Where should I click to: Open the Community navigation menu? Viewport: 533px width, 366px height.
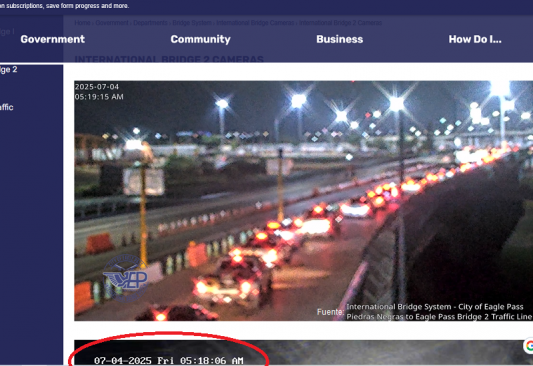pos(201,39)
